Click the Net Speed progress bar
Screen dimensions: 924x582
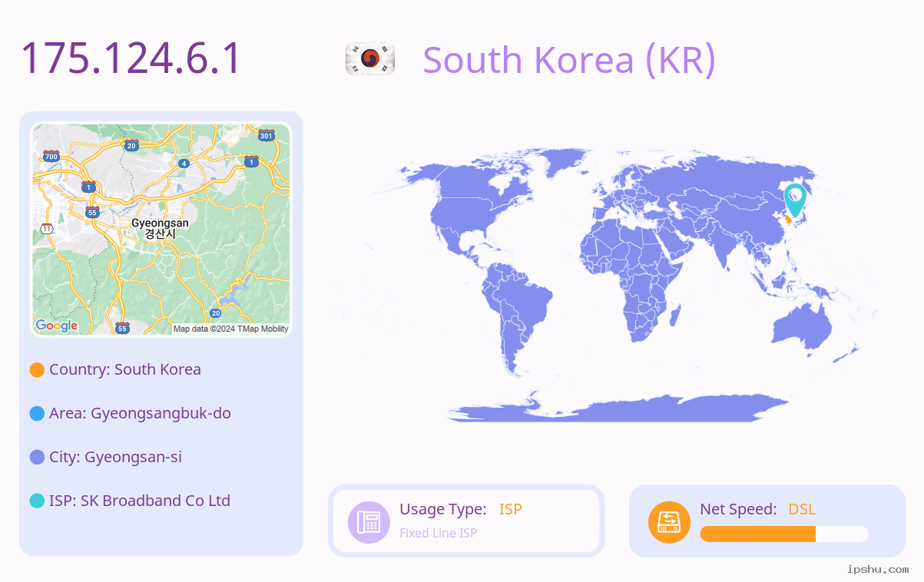pyautogui.click(x=784, y=534)
